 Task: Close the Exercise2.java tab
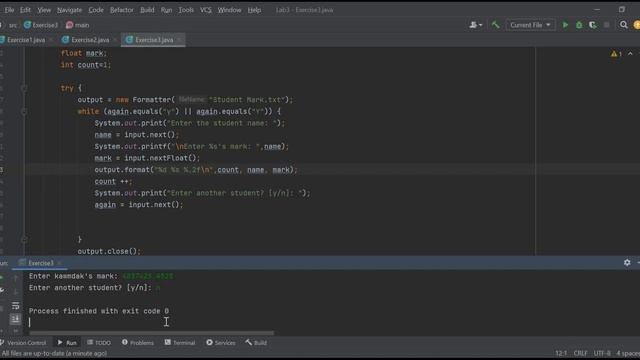115,40
